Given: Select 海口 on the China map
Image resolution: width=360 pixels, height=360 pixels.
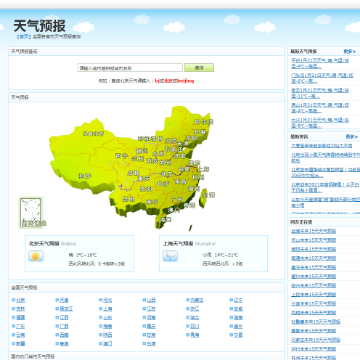Looking at the screenshot, I should [x=165, y=219].
